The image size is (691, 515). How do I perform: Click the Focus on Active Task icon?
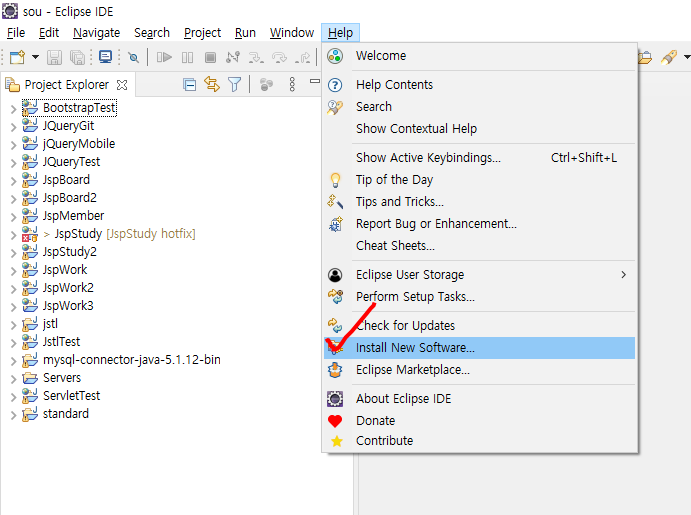point(266,84)
